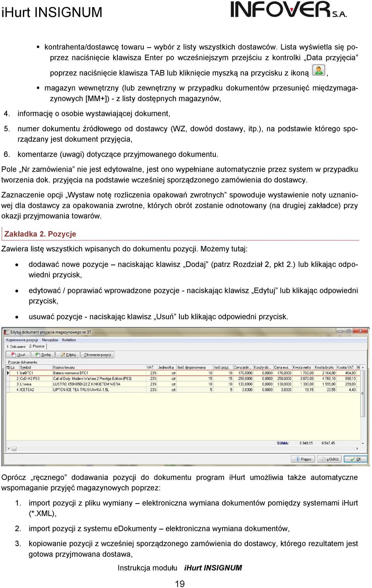Click the dialog's title bar application icon

(6, 332)
